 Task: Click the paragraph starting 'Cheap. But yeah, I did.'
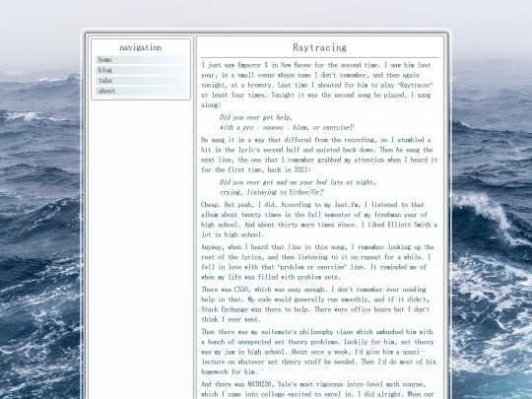click(x=319, y=220)
